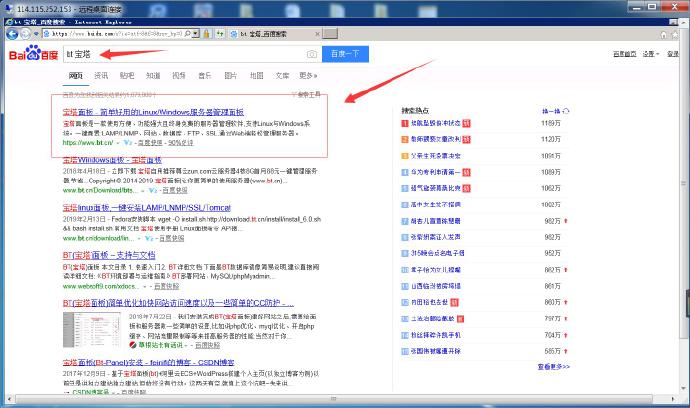The height and width of the screenshot is (408, 690).
Task: Expand the arrow beside https://www.bt.cn/
Action: pyautogui.click(x=118, y=143)
